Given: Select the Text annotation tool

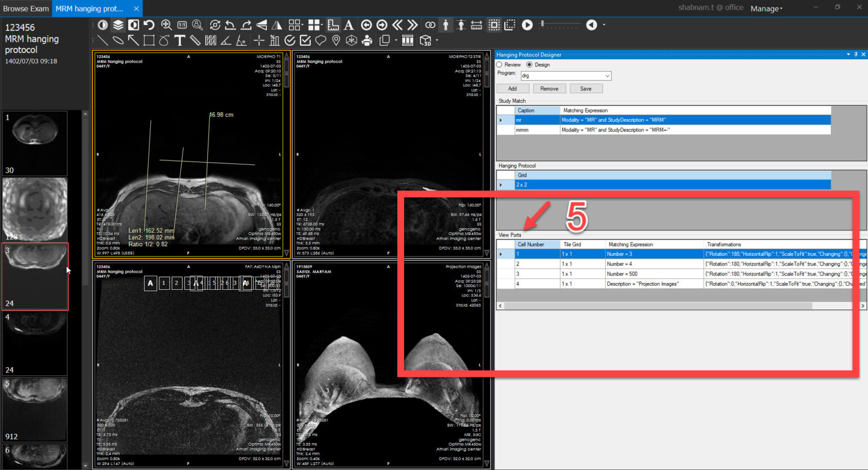Looking at the screenshot, I should [180, 40].
